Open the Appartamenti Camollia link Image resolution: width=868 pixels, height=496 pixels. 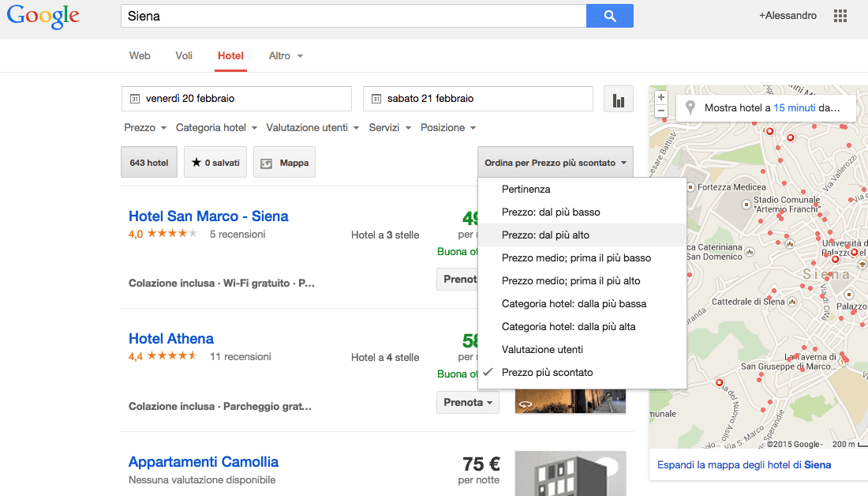[203, 461]
